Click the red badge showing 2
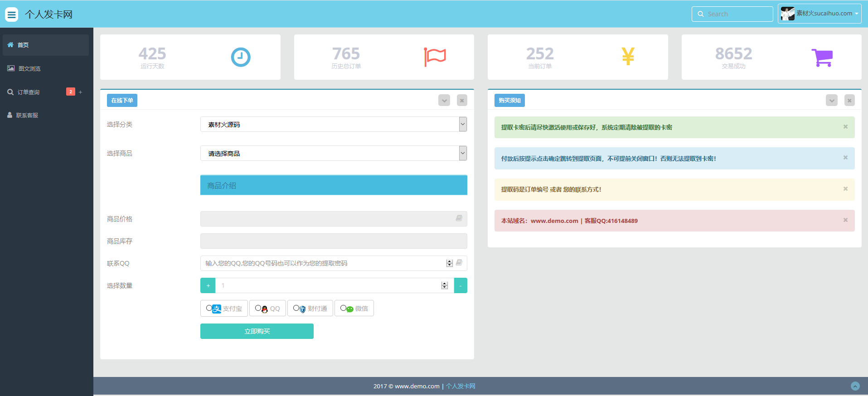868x396 pixels. click(71, 92)
